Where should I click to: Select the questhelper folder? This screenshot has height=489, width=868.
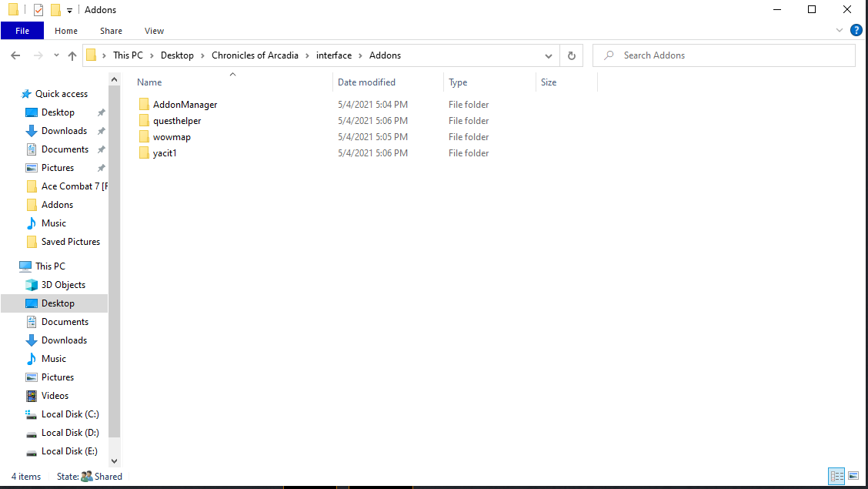[176, 121]
